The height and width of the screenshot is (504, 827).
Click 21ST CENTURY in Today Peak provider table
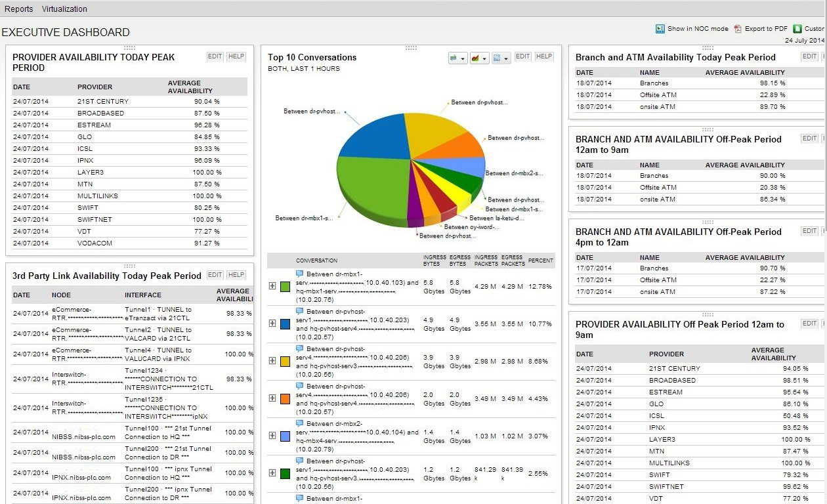103,101
